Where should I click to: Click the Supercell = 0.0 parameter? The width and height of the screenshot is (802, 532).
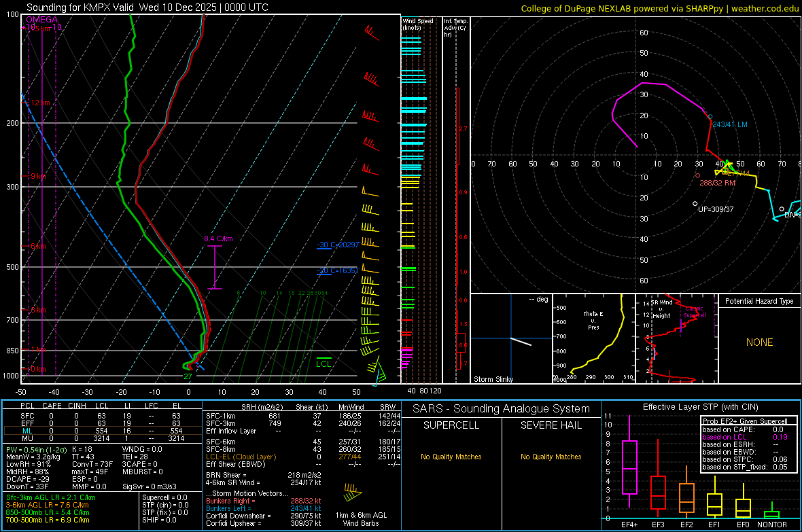164,498
